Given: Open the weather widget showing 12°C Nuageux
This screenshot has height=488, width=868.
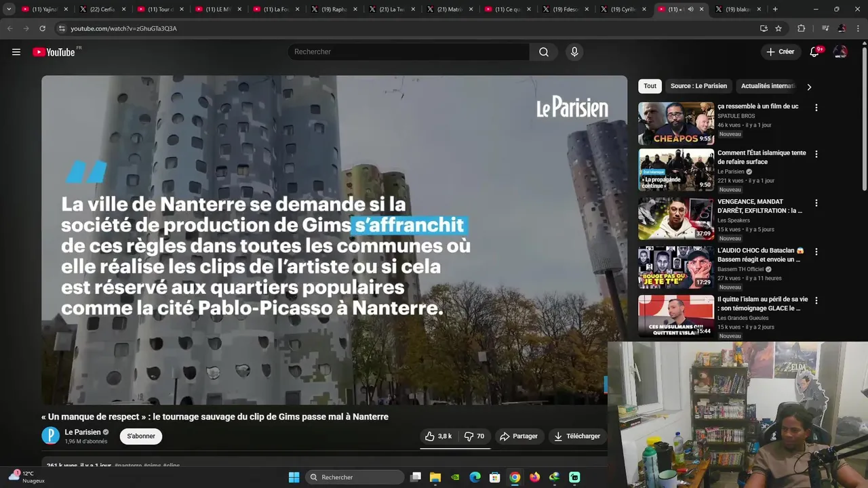Looking at the screenshot, I should click(26, 477).
